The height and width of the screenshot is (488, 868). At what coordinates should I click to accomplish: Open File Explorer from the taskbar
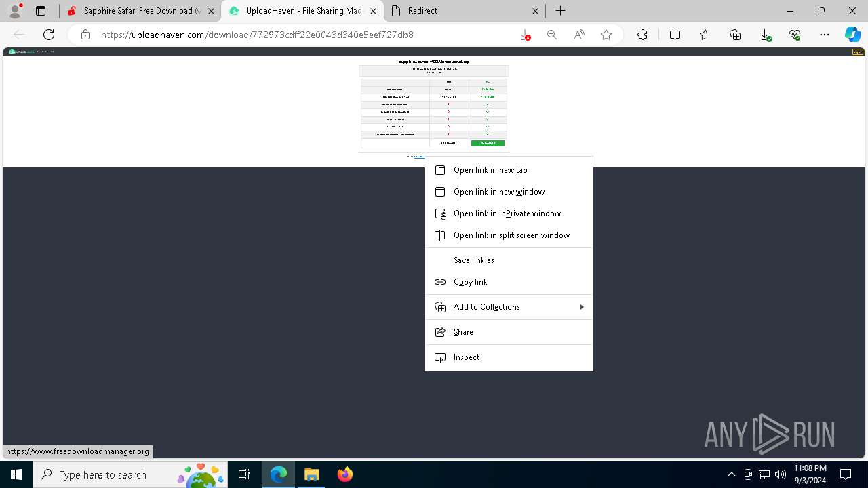click(x=311, y=474)
